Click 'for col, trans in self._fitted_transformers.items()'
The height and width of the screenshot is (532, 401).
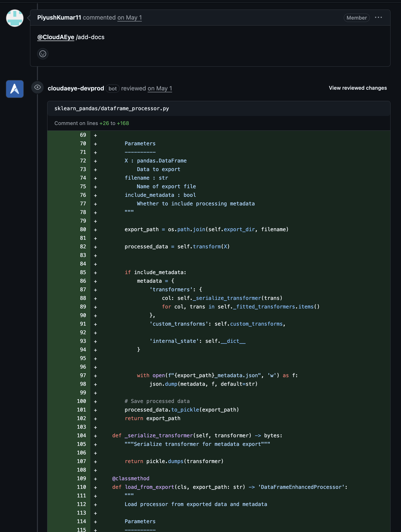pyautogui.click(x=241, y=307)
